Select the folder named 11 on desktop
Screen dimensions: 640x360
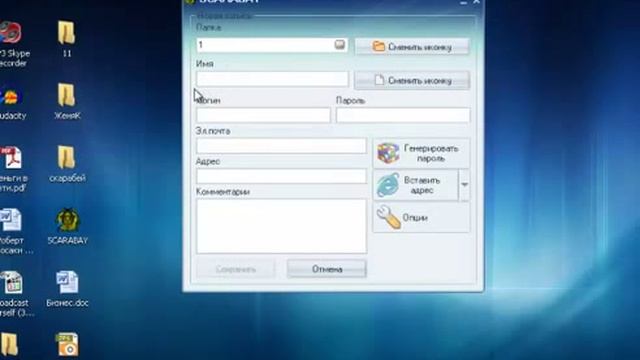pos(67,39)
